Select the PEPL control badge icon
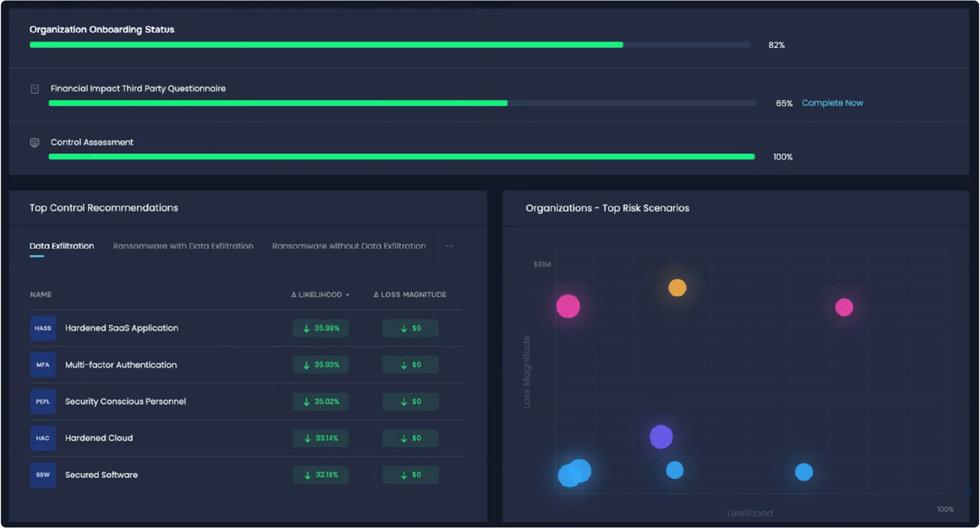Viewport: 980px width, 528px height. [x=43, y=402]
